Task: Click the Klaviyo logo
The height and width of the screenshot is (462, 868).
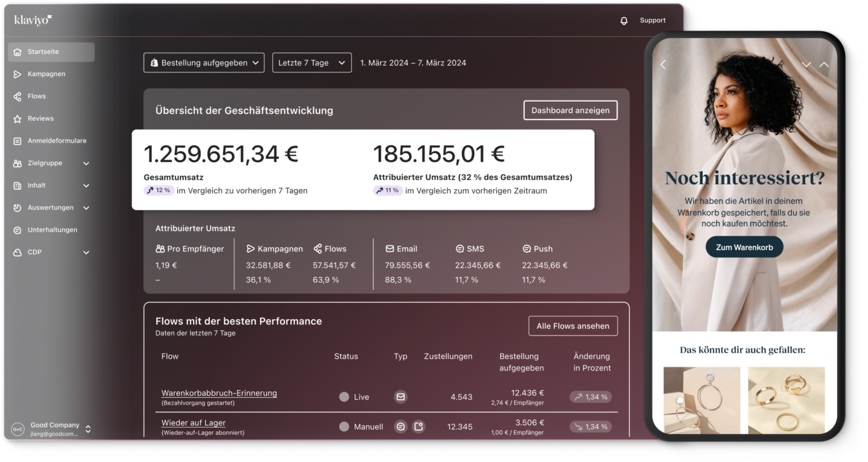Action: 33,20
